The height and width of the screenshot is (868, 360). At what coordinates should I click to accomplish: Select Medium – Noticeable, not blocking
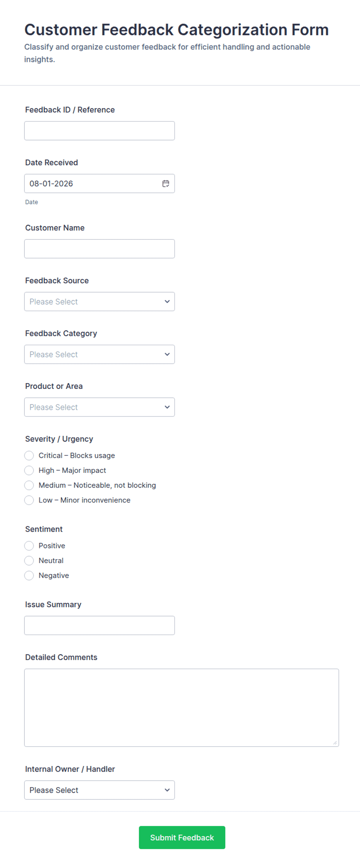(x=29, y=485)
